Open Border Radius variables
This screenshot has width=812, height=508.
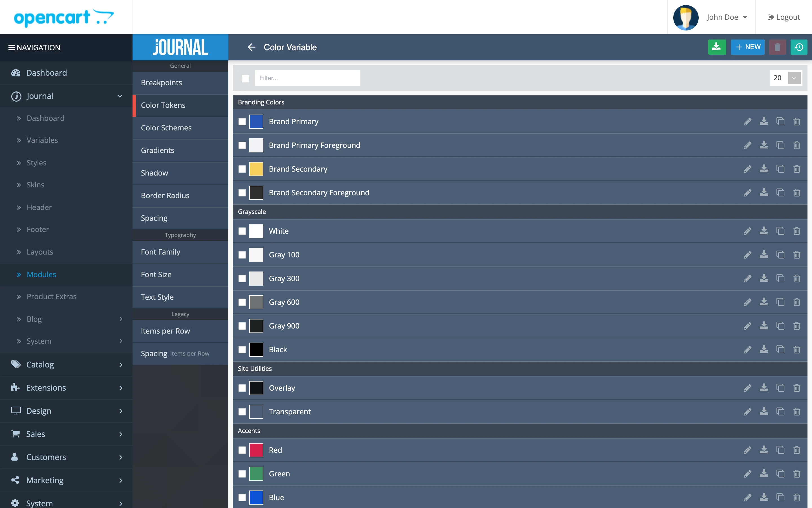pyautogui.click(x=180, y=196)
